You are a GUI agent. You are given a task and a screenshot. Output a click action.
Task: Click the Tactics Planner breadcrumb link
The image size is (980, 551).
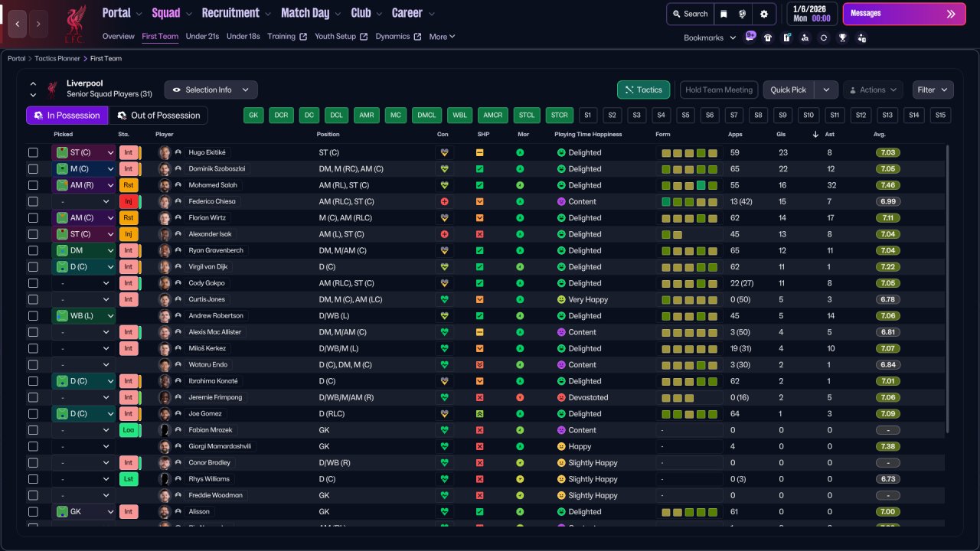point(58,58)
